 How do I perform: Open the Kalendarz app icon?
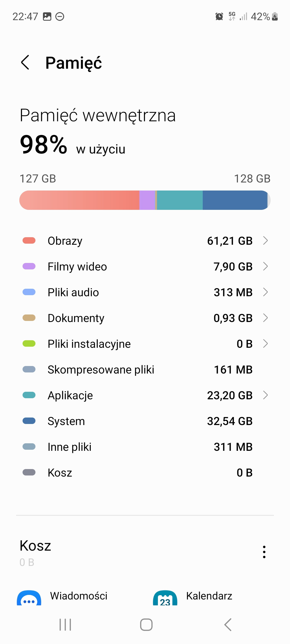[x=165, y=598]
